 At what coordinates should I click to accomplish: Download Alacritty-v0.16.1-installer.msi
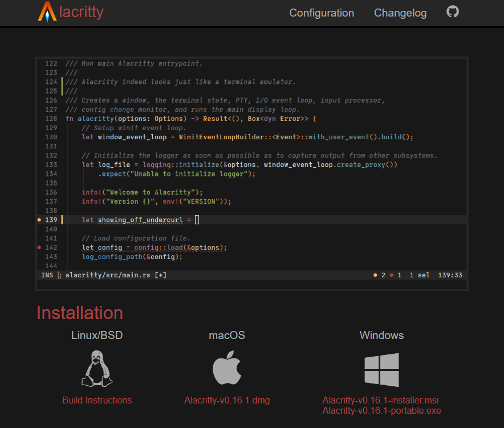[381, 400]
